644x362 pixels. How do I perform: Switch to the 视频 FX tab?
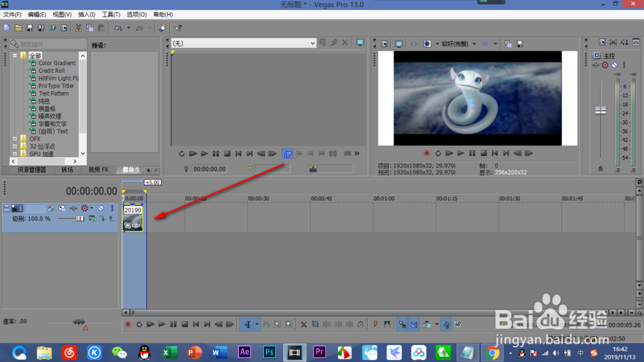99,169
